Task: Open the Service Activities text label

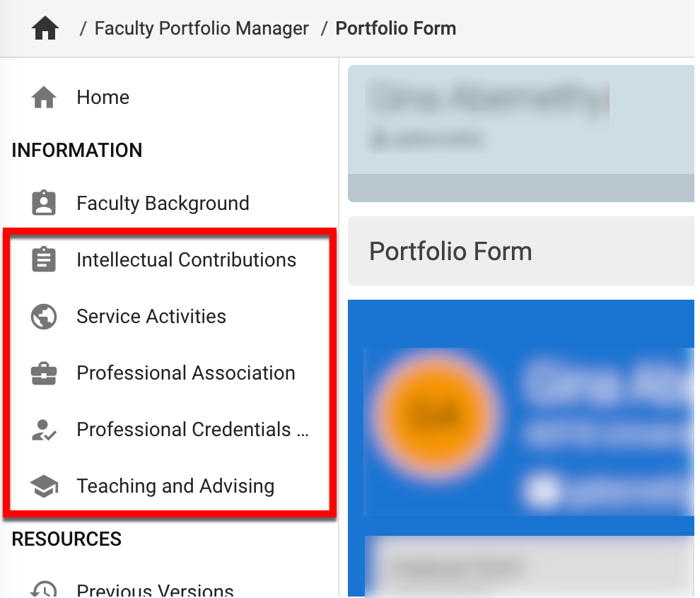Action: 151,317
